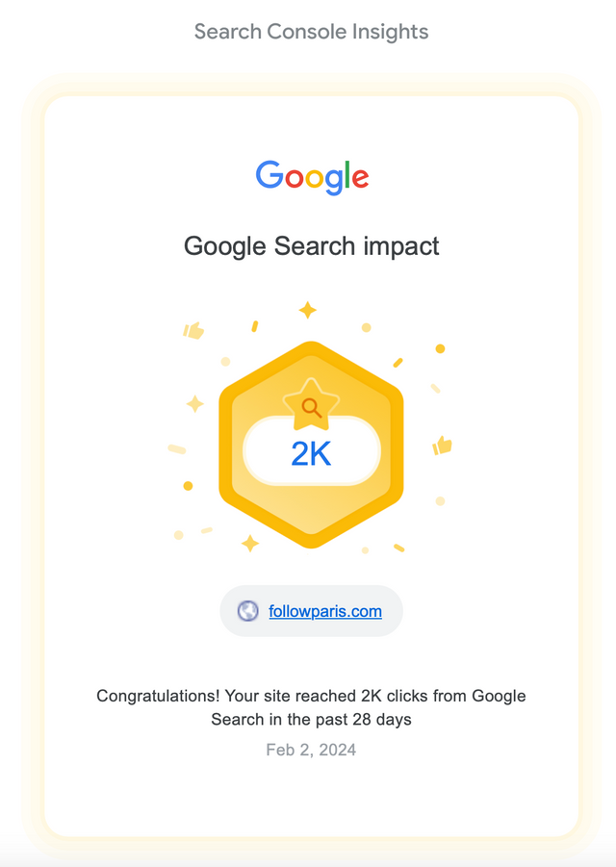Select the thumbs-up icon right of the badge
The image size is (616, 867).
pos(442,446)
